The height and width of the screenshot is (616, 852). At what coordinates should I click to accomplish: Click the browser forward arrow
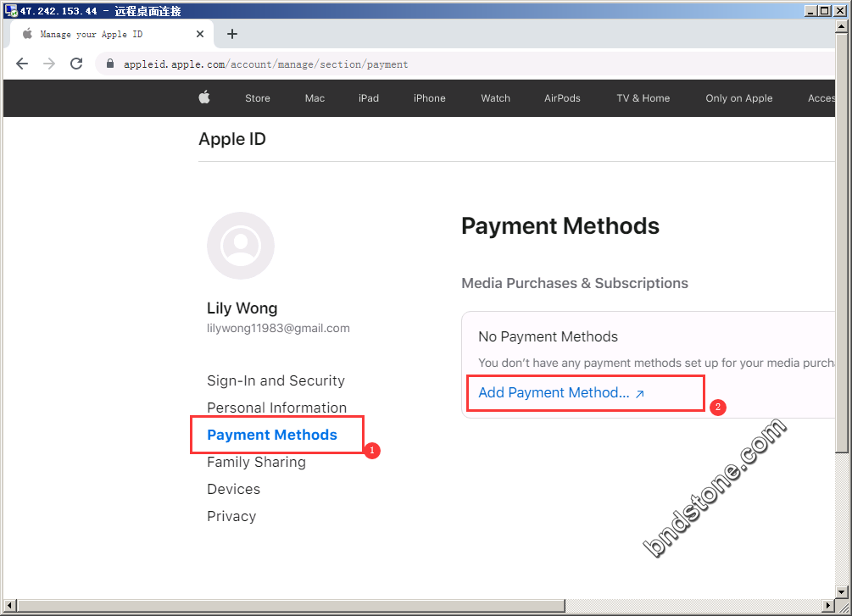click(49, 64)
